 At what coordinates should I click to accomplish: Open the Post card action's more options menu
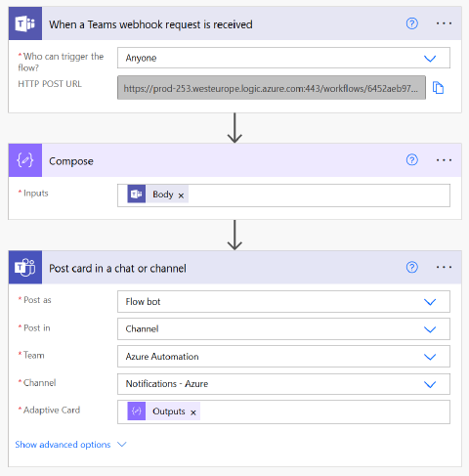click(444, 267)
